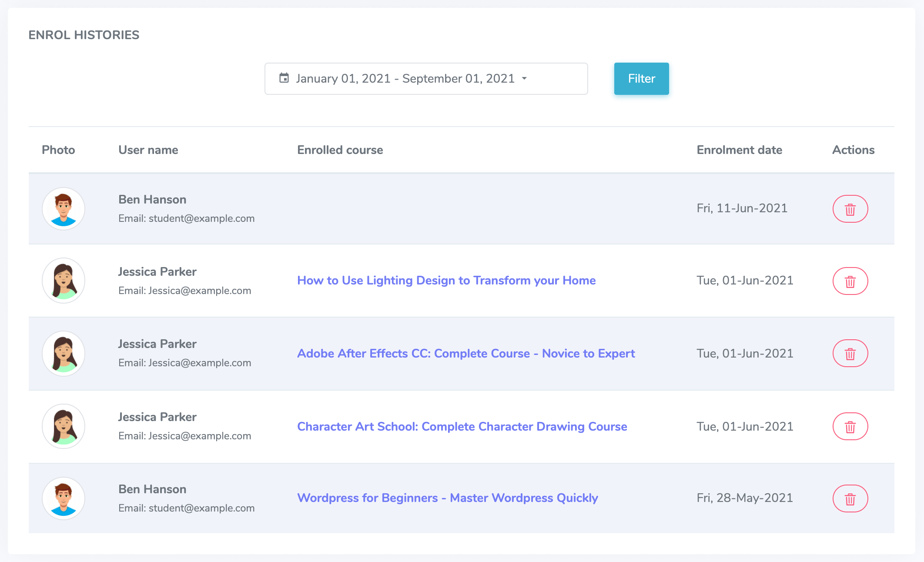Click Jessica Parker name in Character Art School row
This screenshot has width=924, height=562.
pos(157,417)
